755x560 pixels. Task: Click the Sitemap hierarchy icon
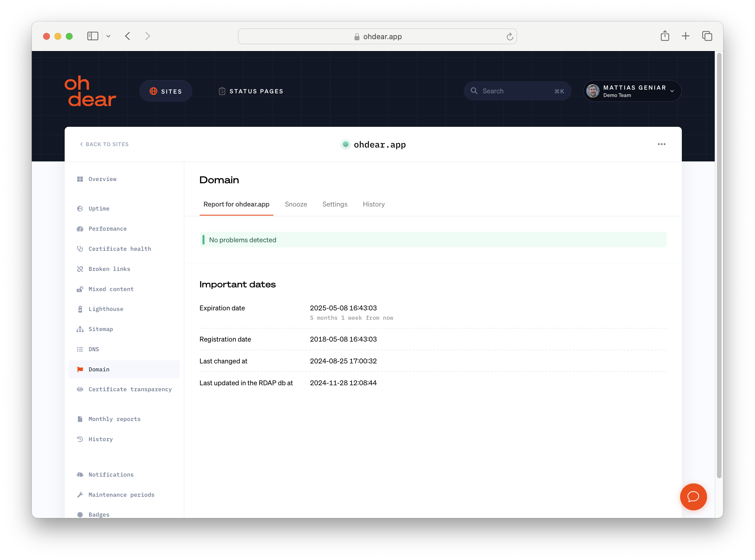[80, 329]
